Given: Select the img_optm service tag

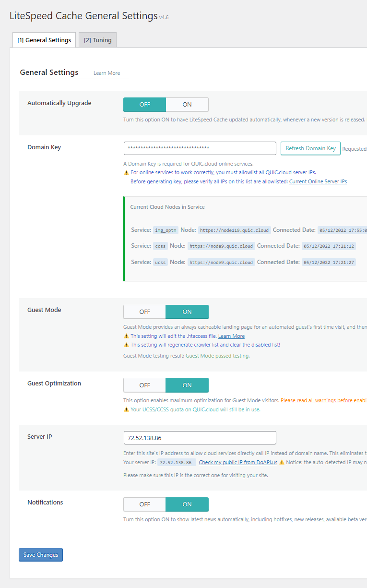Looking at the screenshot, I should click(x=166, y=230).
